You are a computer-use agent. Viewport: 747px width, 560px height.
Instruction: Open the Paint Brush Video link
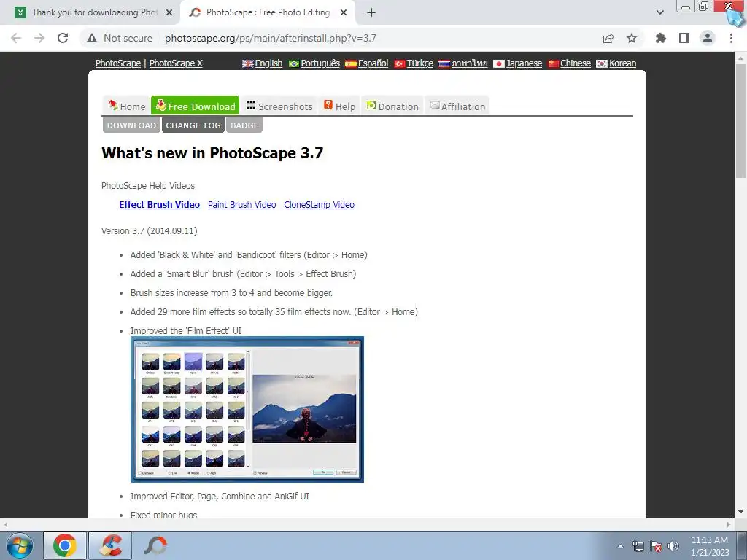(x=242, y=205)
